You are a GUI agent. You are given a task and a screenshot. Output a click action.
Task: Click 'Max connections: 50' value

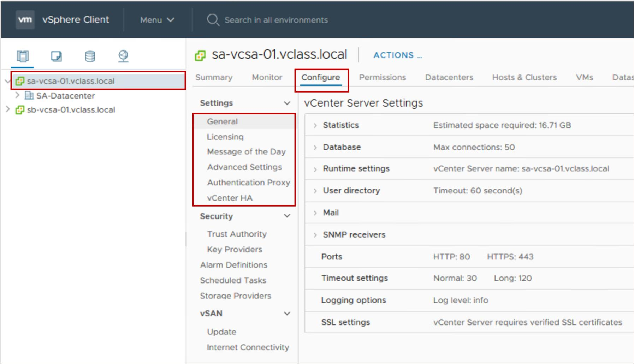pos(474,147)
